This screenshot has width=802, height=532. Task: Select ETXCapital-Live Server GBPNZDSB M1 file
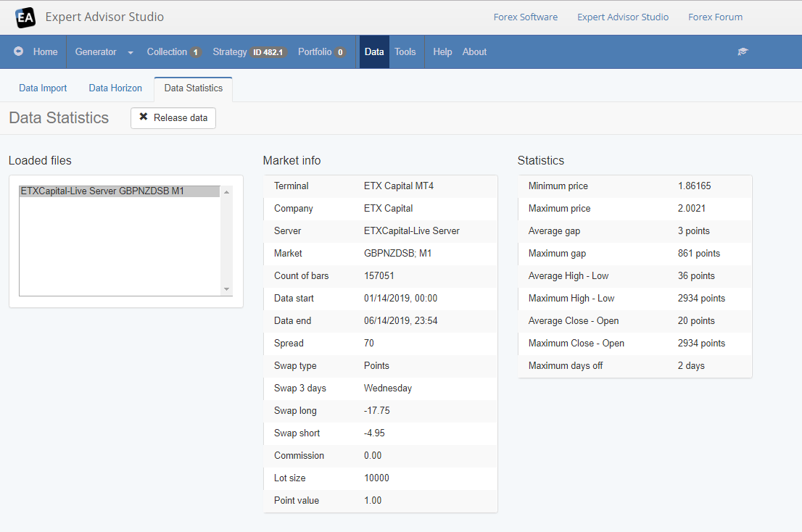(x=120, y=191)
